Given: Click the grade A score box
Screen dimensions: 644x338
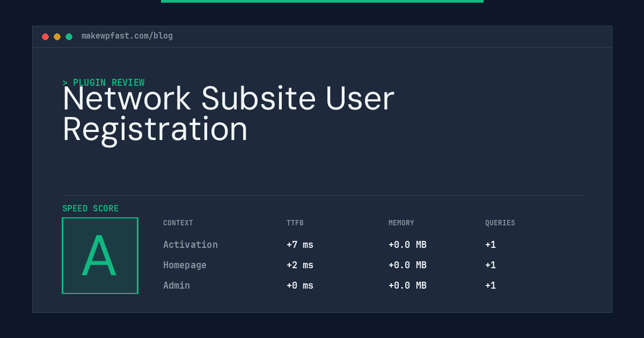Looking at the screenshot, I should pos(100,255).
